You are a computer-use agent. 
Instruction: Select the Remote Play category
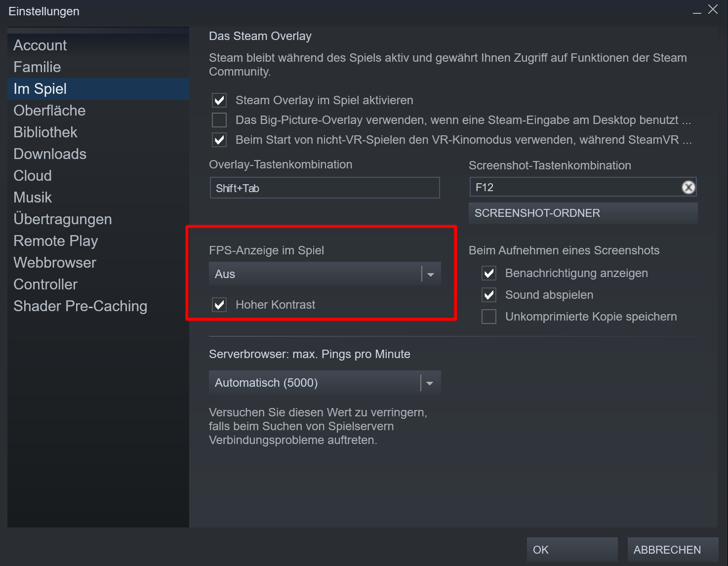(x=56, y=241)
